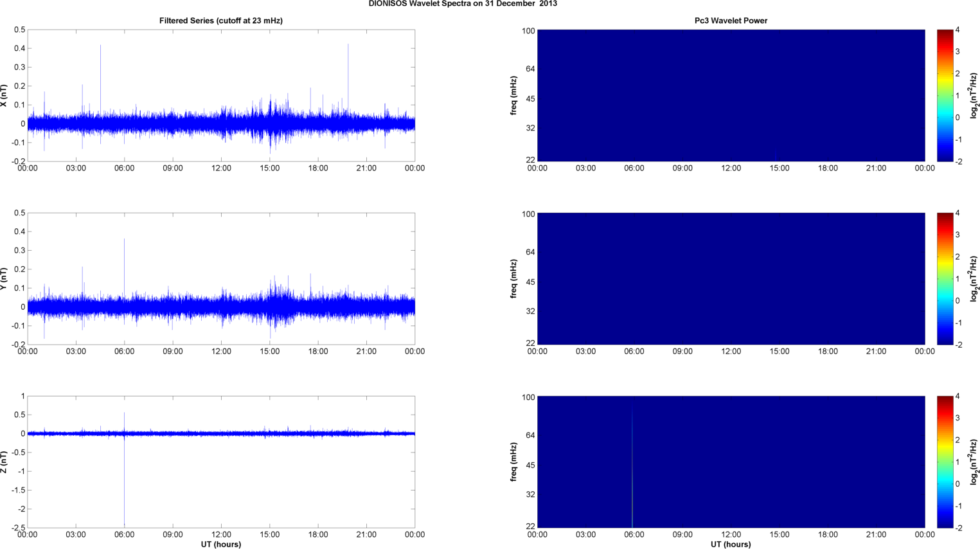The width and height of the screenshot is (980, 549).
Task: Click the 'Pc3 Wavelet Power' column title
Action: point(731,21)
